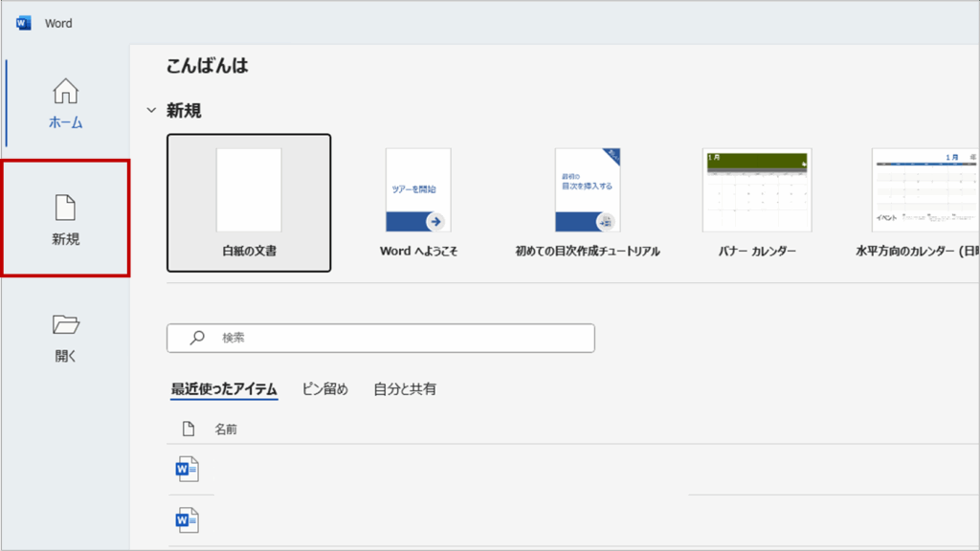Viewport: 980px width, 551px height.
Task: Open the 新規 page from sidebar
Action: coord(66,219)
